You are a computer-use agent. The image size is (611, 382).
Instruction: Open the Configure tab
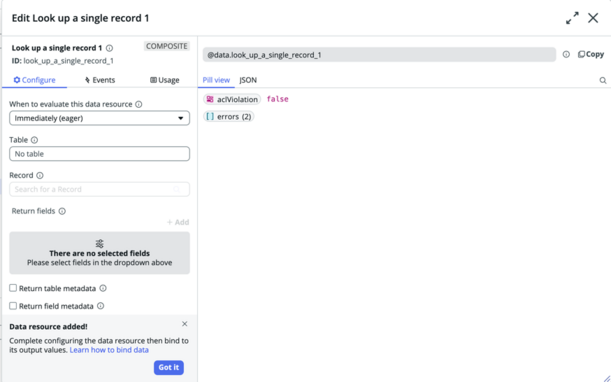pyautogui.click(x=35, y=80)
